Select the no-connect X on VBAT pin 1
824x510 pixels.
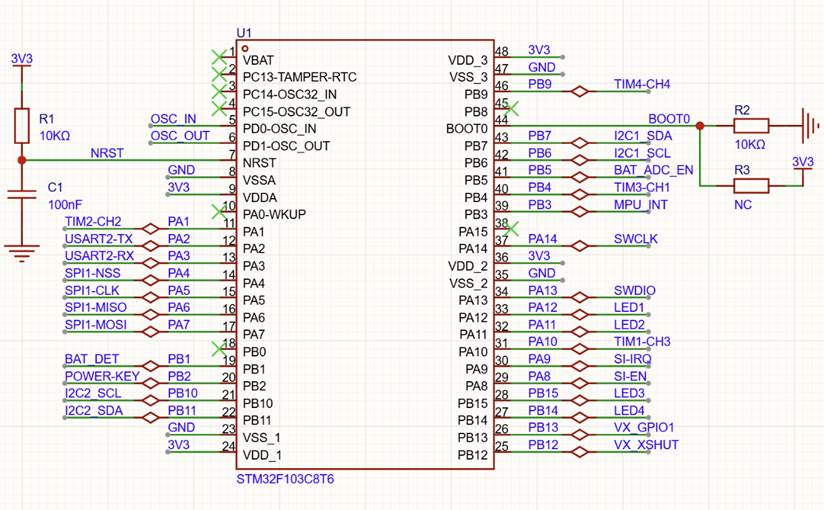pos(219,57)
